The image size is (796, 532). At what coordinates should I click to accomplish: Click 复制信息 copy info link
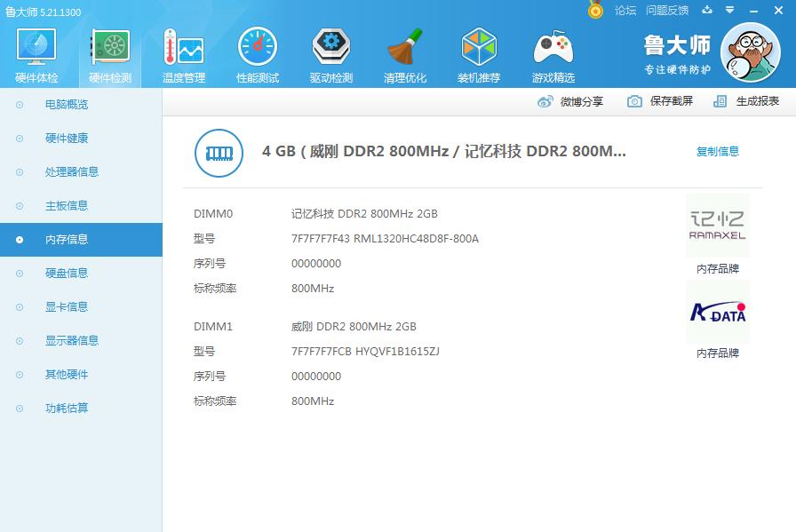pyautogui.click(x=717, y=152)
